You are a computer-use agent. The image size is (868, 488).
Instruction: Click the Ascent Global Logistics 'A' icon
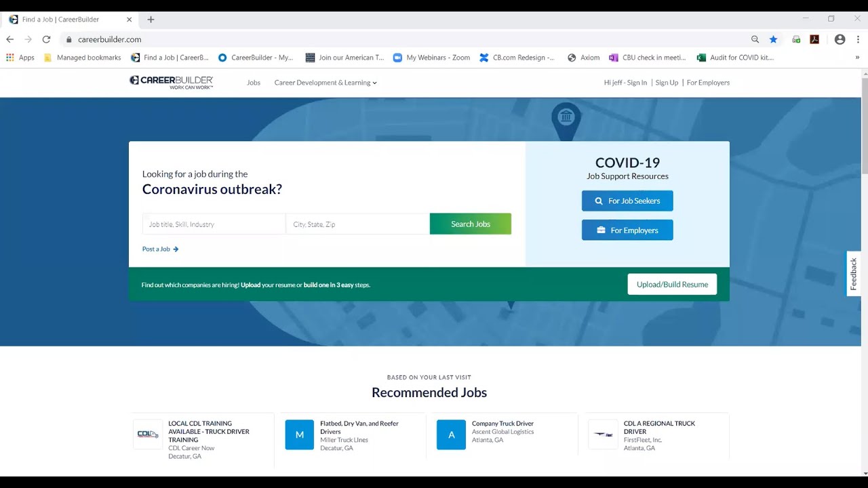452,434
